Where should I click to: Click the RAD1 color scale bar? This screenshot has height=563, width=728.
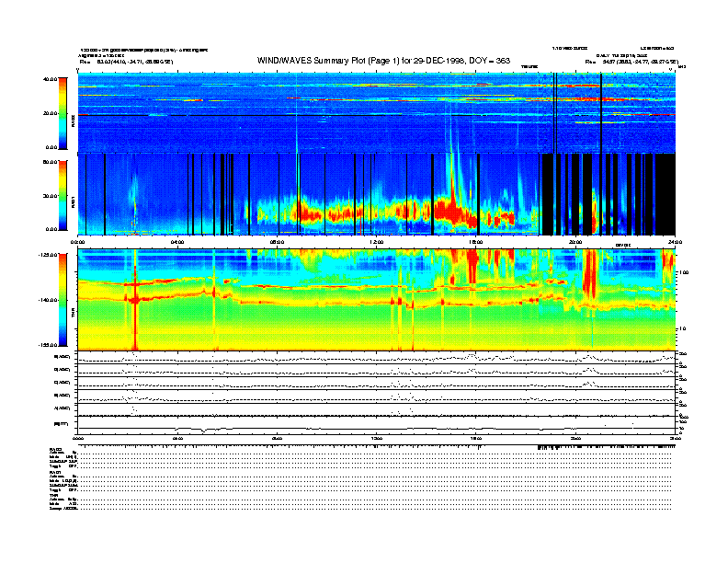pos(63,195)
